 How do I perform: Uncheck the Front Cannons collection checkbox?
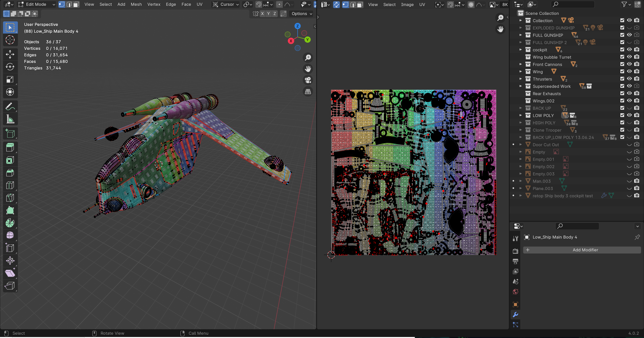tap(622, 64)
